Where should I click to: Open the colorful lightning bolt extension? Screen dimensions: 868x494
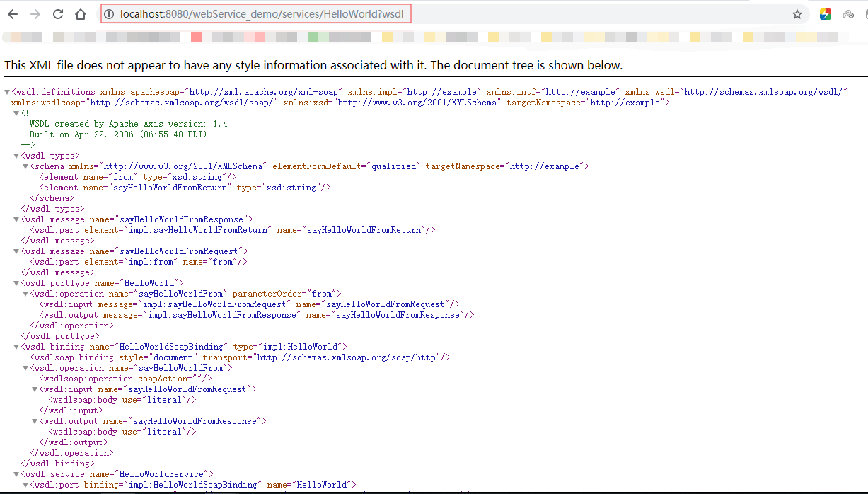point(826,14)
